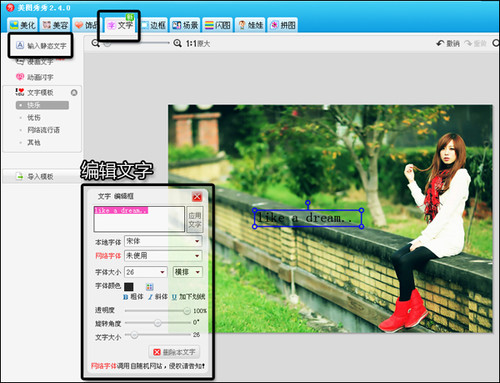500x383 pixels.
Task: Click the zoom slider handle
Action: point(107,43)
